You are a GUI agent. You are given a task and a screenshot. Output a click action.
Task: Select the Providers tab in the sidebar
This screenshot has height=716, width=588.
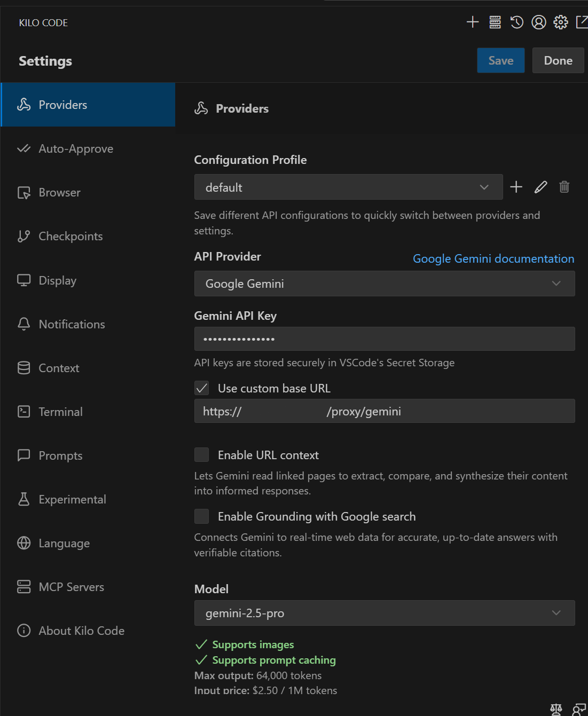pyautogui.click(x=88, y=105)
